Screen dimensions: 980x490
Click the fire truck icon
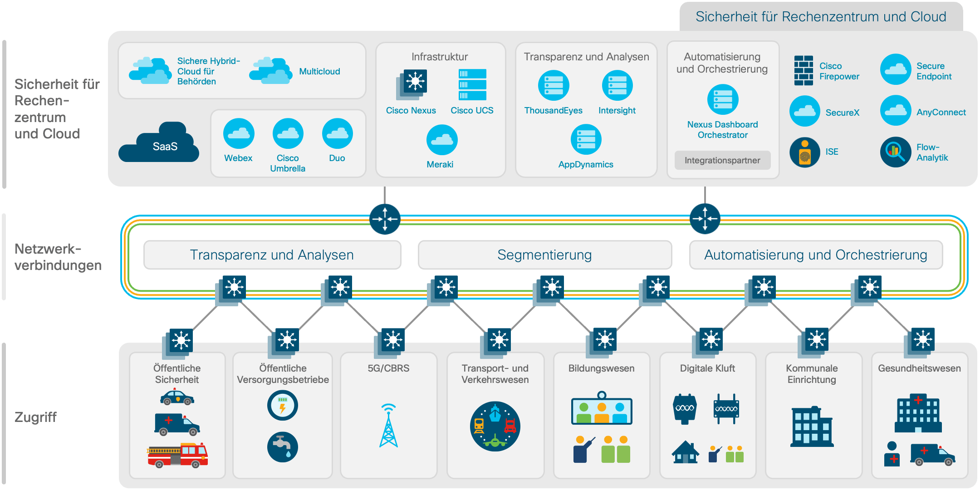click(x=177, y=455)
